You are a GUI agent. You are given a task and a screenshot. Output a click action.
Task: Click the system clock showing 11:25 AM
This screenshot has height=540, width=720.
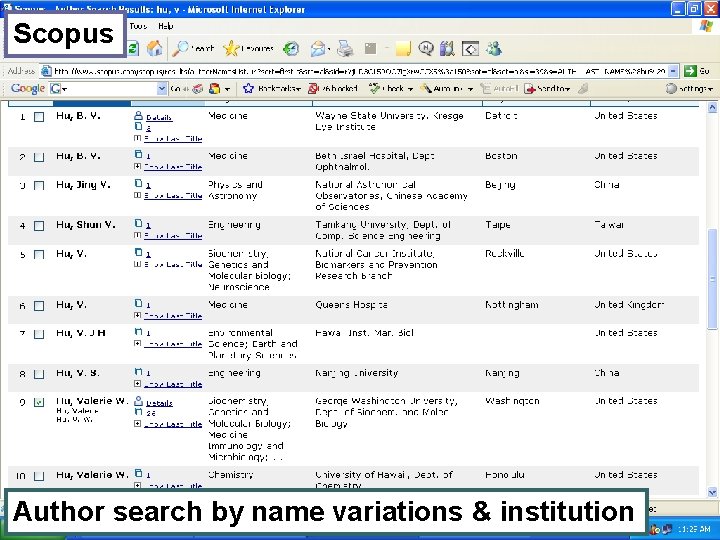(x=694, y=529)
